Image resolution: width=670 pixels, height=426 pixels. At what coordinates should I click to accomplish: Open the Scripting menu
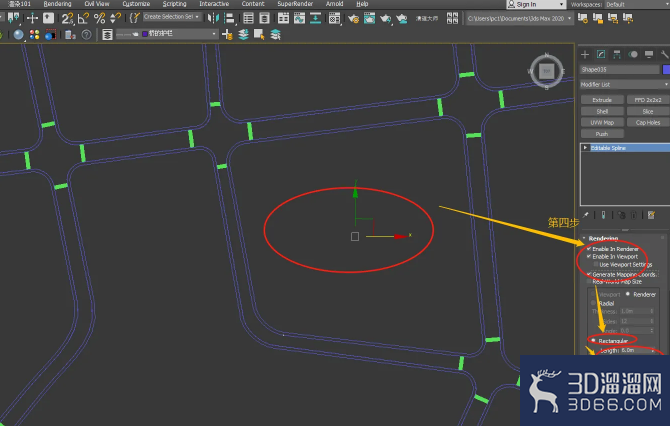tap(174, 4)
